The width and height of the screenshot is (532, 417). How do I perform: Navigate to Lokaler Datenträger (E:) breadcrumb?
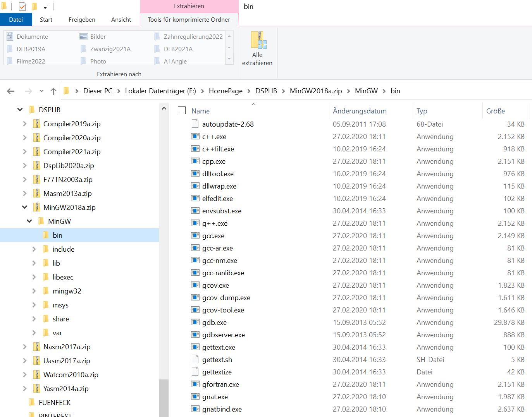[x=160, y=91]
